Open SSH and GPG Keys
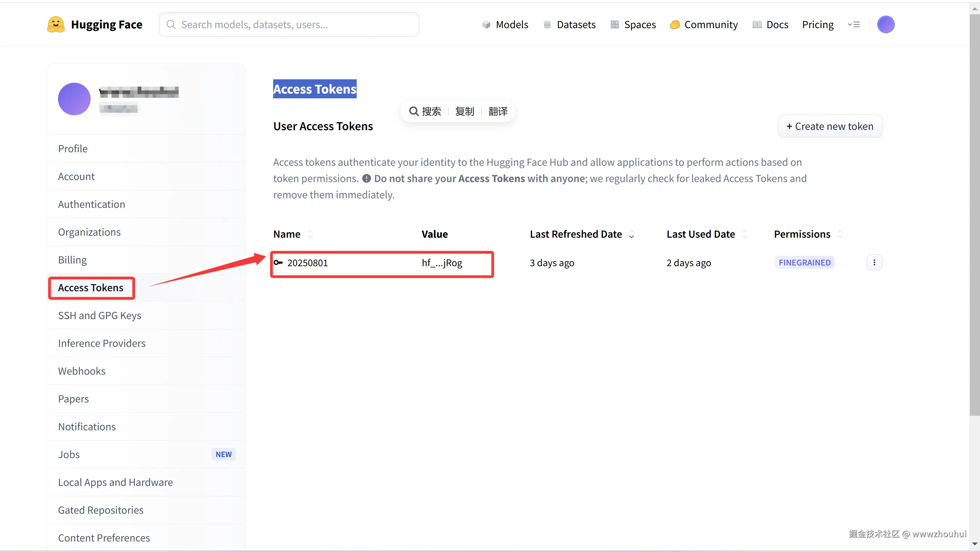 (147, 316)
